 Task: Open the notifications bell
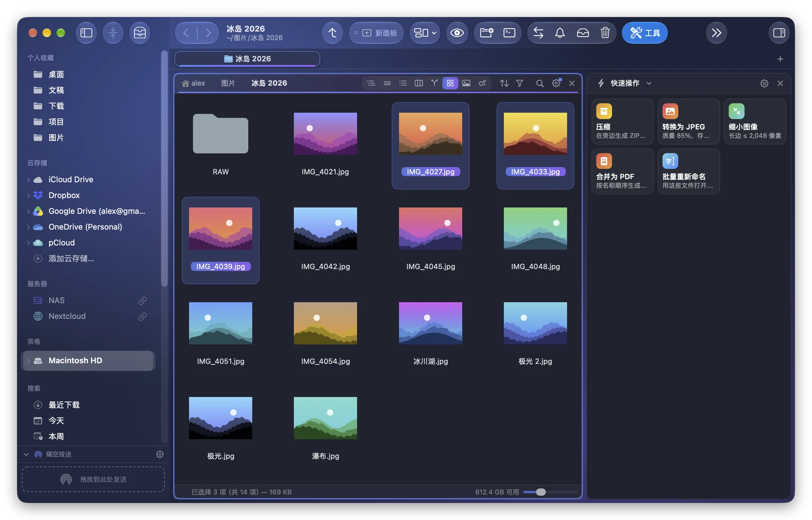[560, 33]
